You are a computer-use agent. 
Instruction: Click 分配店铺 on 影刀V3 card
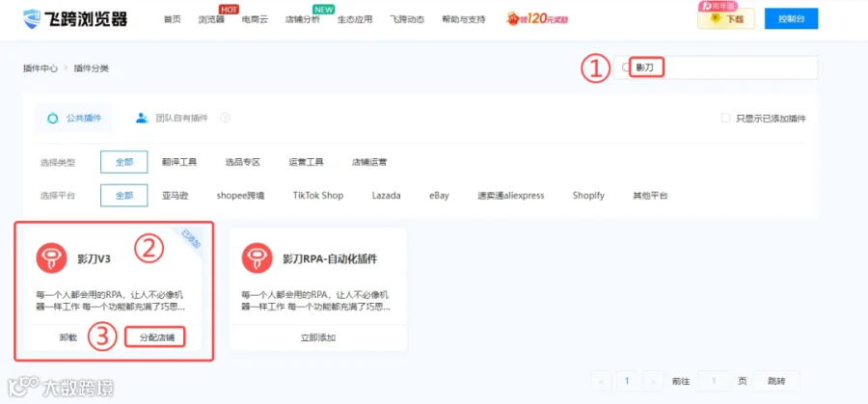point(155,337)
